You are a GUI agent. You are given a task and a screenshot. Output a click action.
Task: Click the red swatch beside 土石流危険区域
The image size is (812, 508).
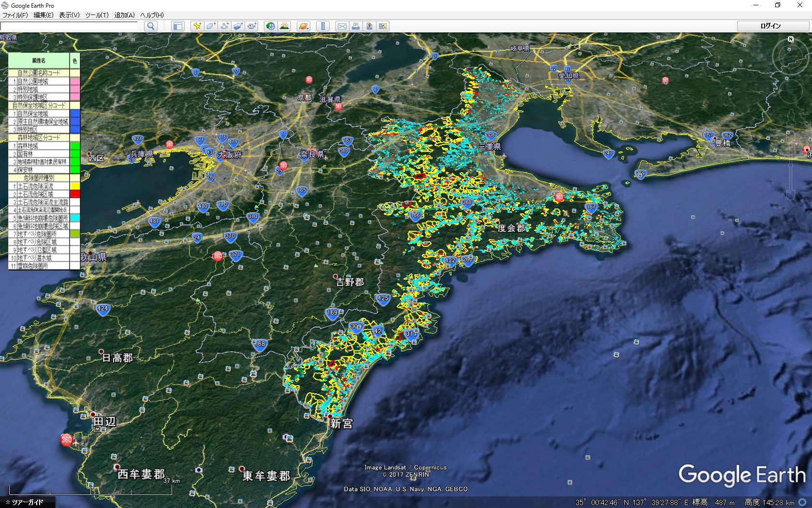[x=75, y=194]
